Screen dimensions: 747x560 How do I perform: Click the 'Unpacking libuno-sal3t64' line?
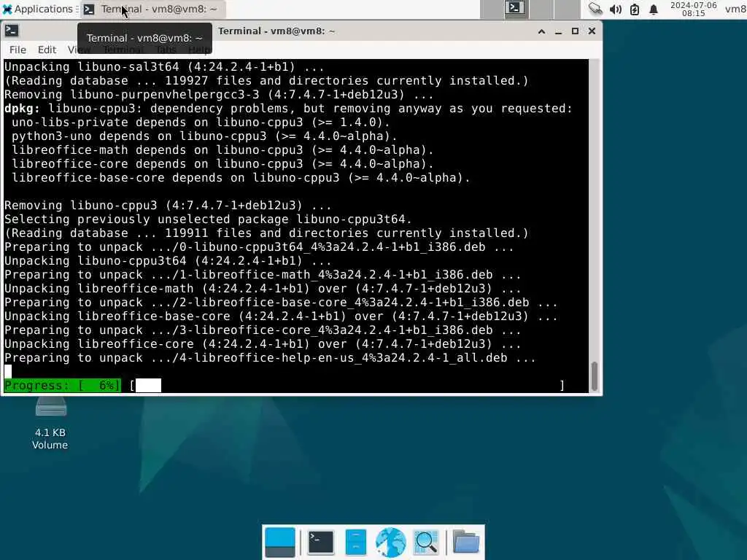click(x=164, y=66)
